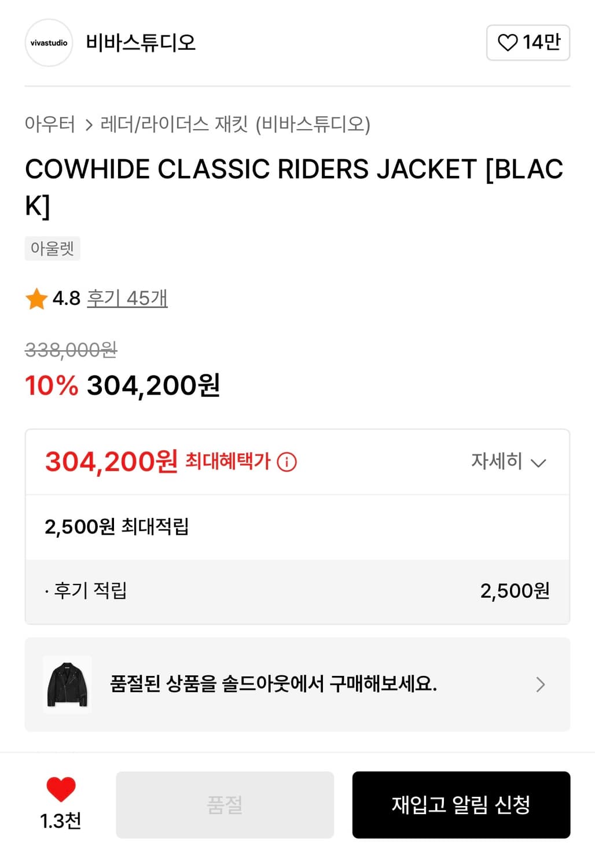The height and width of the screenshot is (868, 595).
Task: Tap the 아울렛 tag badge
Action: click(52, 248)
